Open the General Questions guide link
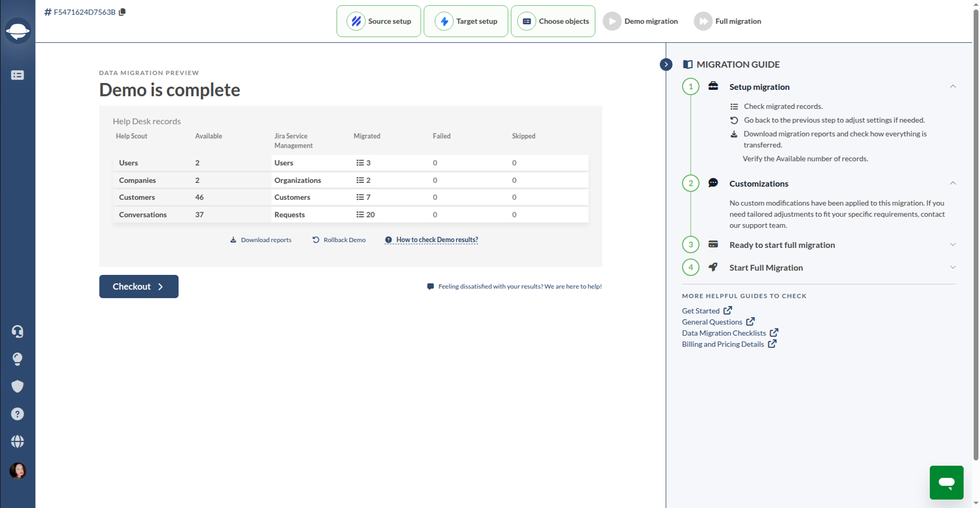Screen dimensions: 980x508 pos(712,322)
